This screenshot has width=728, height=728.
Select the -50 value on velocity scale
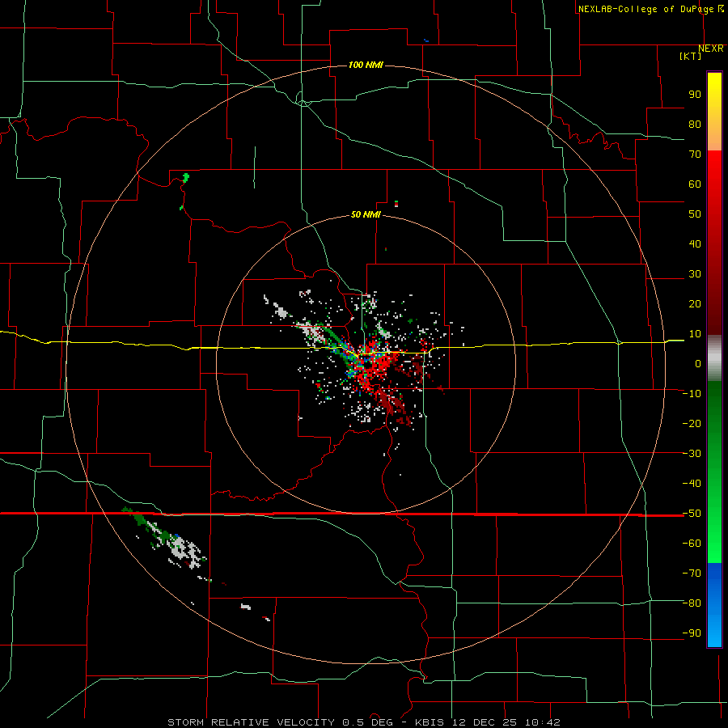pyautogui.click(x=692, y=514)
